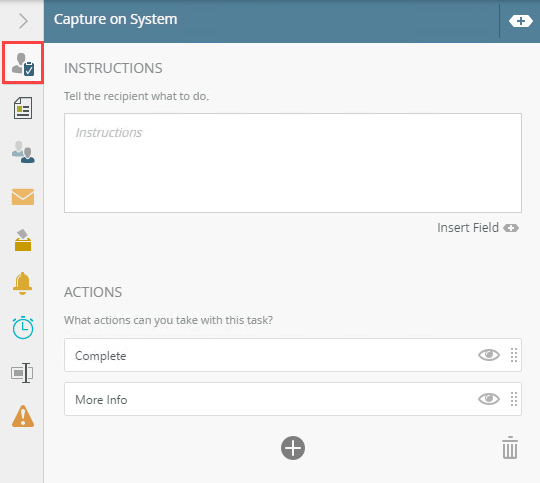Click Insert Field link
540x483 pixels.
point(467,228)
